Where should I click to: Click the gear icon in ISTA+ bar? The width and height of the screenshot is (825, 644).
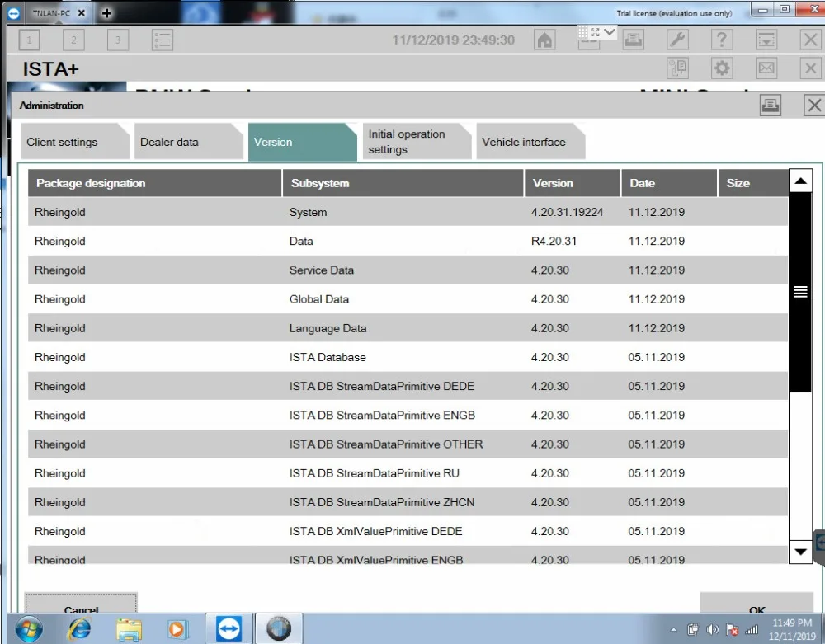722,68
